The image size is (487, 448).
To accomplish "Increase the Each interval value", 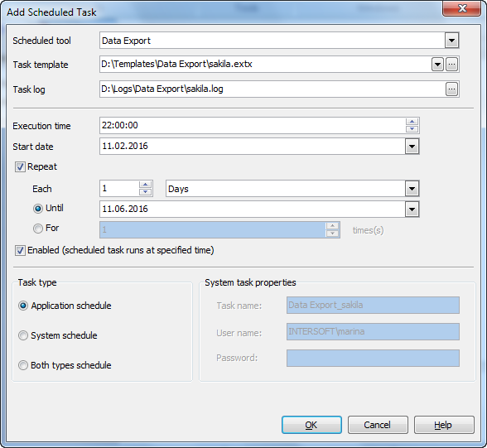I will (145, 185).
